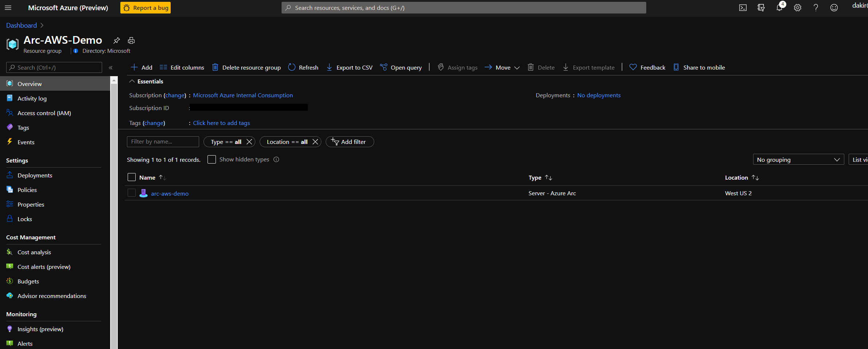Click the feedback smiley icon
868x349 pixels.
834,8
